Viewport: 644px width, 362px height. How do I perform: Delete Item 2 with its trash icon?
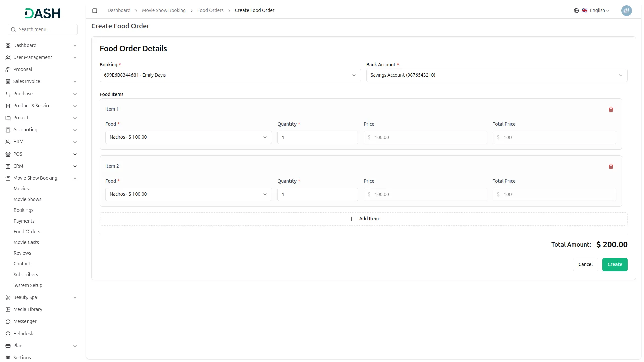coord(611,166)
